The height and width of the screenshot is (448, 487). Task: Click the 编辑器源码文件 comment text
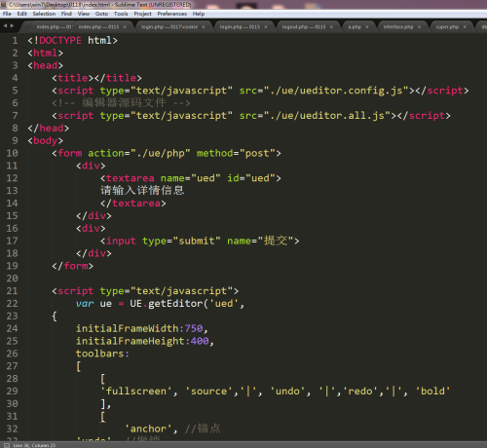(124, 103)
